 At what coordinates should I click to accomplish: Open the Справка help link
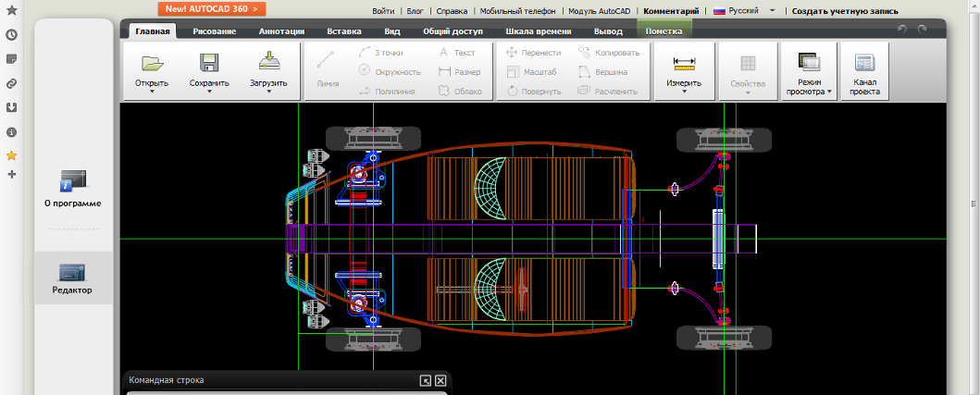[x=452, y=10]
